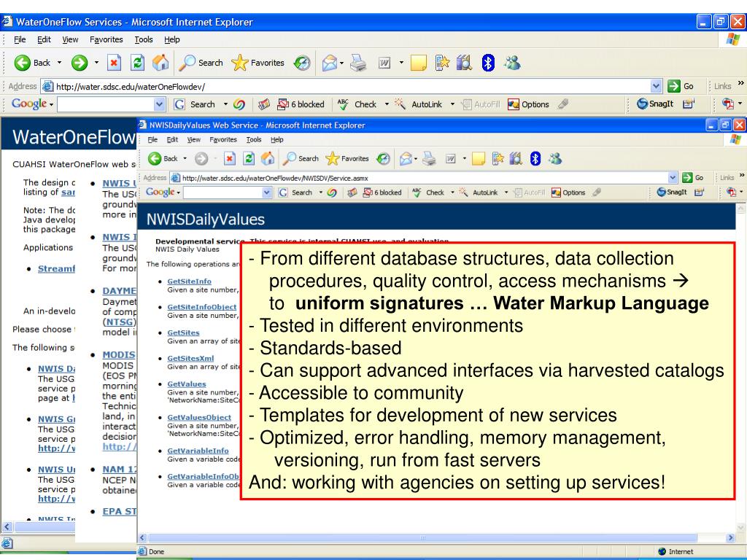Open Google search box dropdown in outer window
747x560 pixels.
(x=160, y=104)
